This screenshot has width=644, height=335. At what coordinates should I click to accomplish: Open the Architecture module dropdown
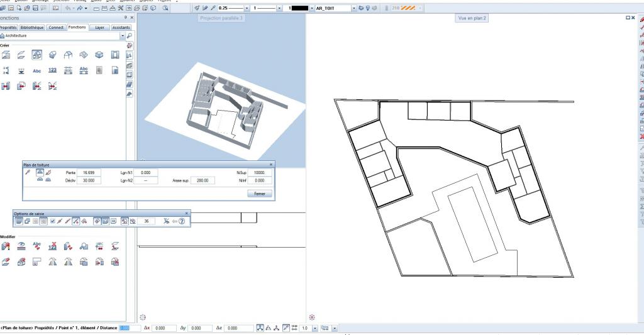tap(123, 36)
